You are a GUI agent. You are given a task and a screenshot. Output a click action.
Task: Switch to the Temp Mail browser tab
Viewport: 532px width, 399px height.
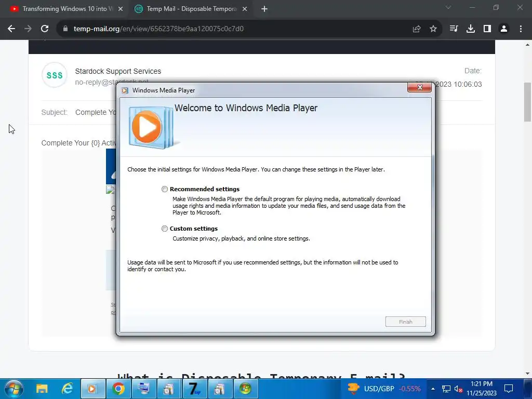coord(191,9)
